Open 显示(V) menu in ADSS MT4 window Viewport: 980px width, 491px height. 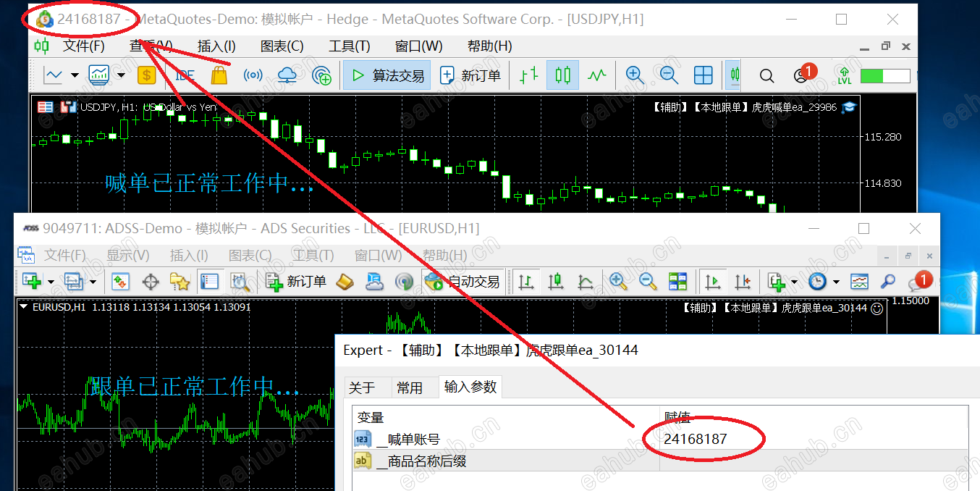pos(128,255)
